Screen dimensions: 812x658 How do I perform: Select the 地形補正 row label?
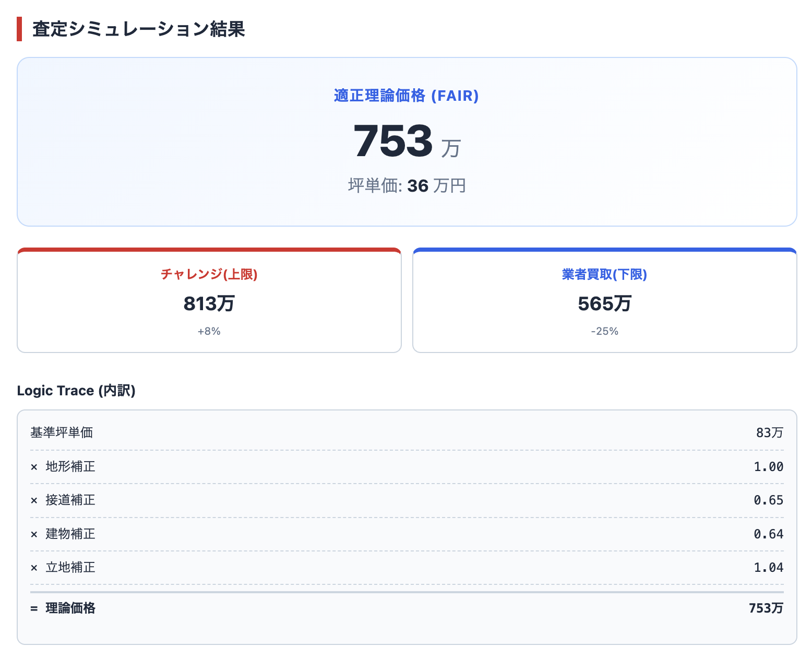point(70,467)
